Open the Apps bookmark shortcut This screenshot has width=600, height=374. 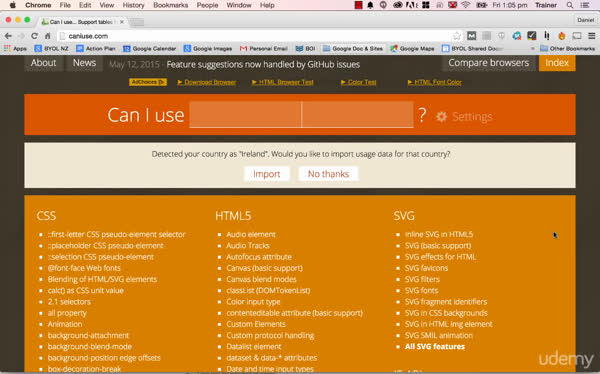click(15, 49)
